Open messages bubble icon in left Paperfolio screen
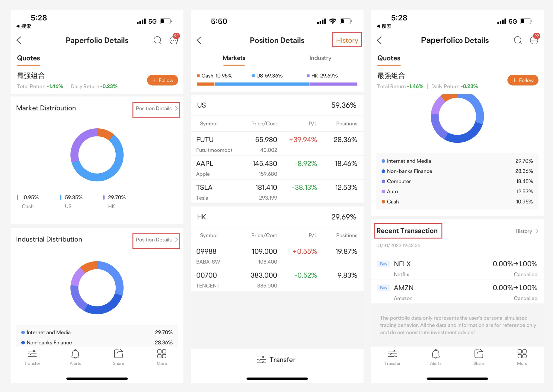Viewport: 553px width, 392px height. (x=174, y=40)
